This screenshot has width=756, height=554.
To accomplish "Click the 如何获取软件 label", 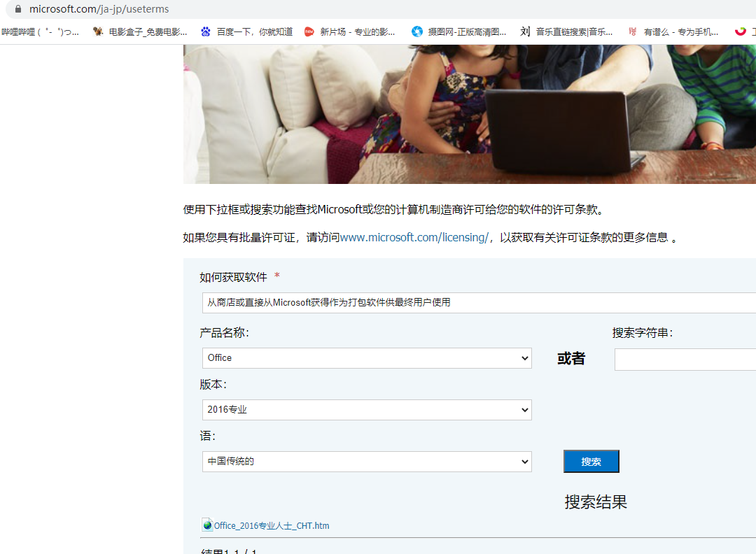I will [x=233, y=278].
